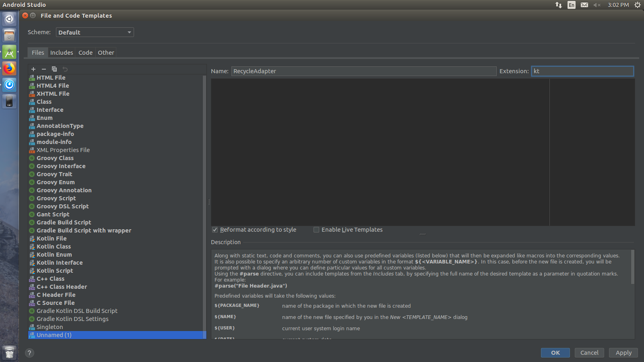Click the OK button
This screenshot has height=362, width=644.
click(x=555, y=353)
